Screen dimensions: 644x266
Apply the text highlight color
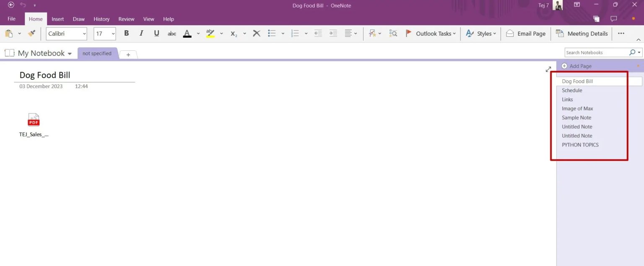point(210,33)
